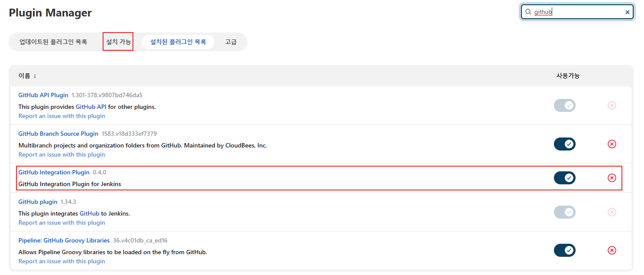Click version text 1583.v18d333ef7379
Image resolution: width=644 pixels, height=275 pixels.
click(x=129, y=134)
